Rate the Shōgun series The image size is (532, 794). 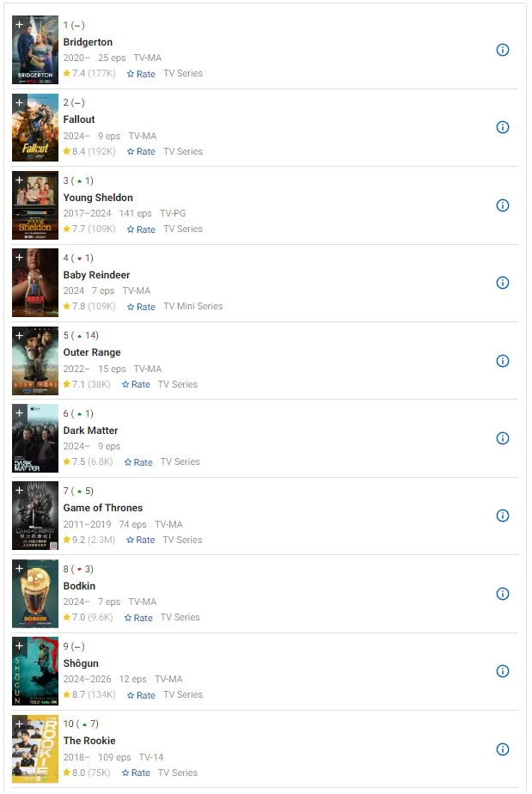(x=141, y=695)
